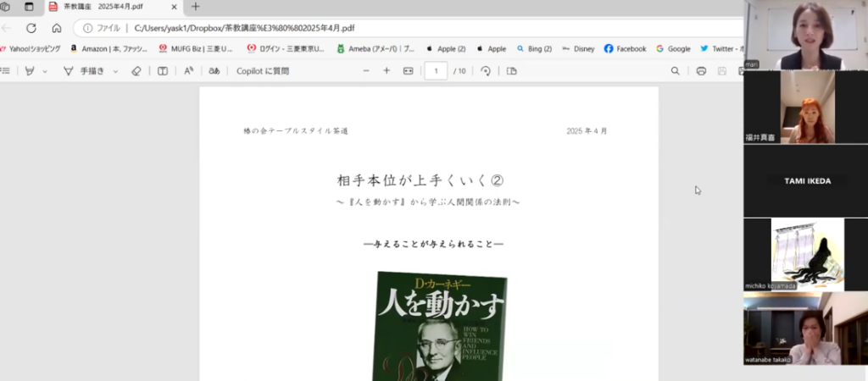The height and width of the screenshot is (381, 868).
Task: Select michiko kojamada's video tile
Action: pyautogui.click(x=805, y=254)
